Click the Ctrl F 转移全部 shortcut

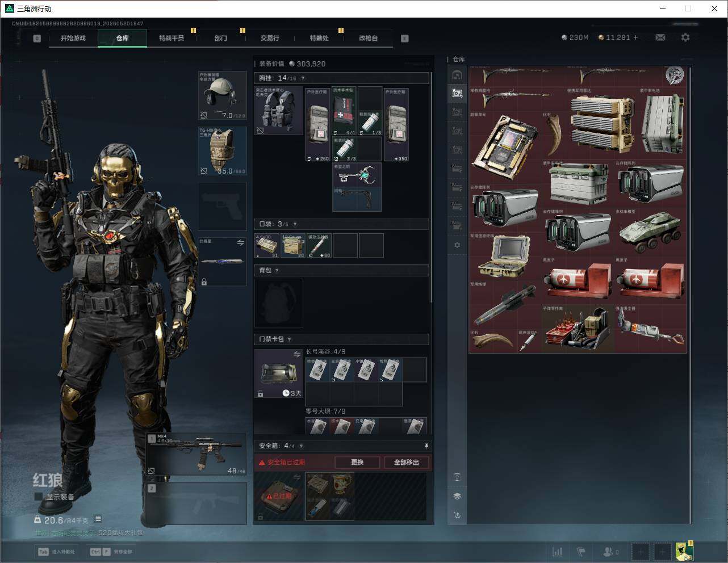(111, 552)
